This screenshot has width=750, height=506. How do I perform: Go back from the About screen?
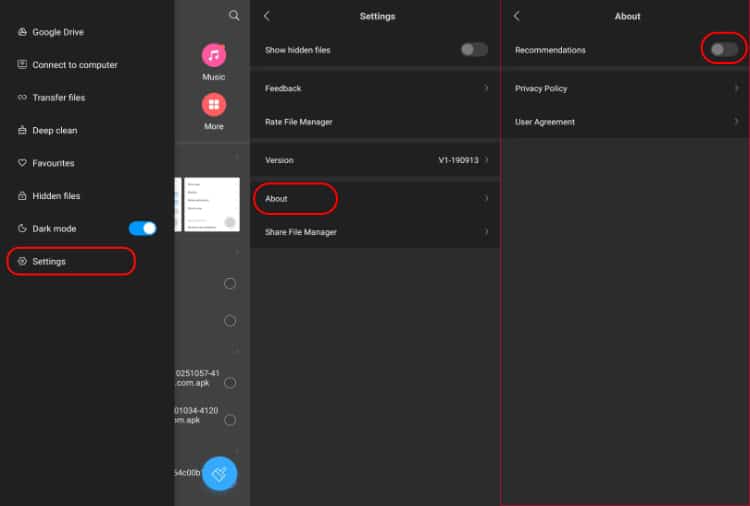[x=517, y=16]
